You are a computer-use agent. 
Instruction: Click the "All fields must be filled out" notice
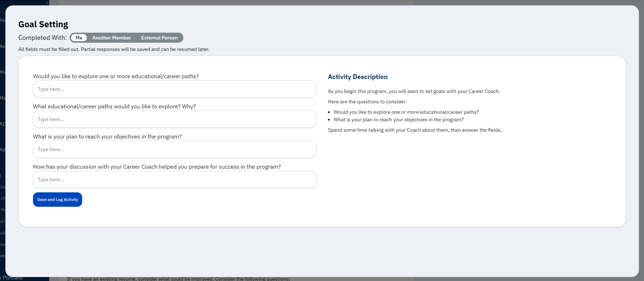coord(114,49)
